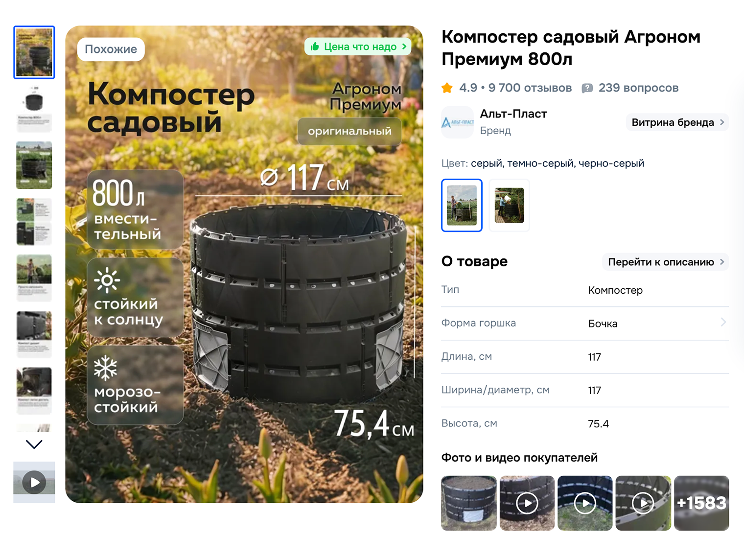
Task: Select the seventh gallery thumbnail
Action: tap(34, 391)
